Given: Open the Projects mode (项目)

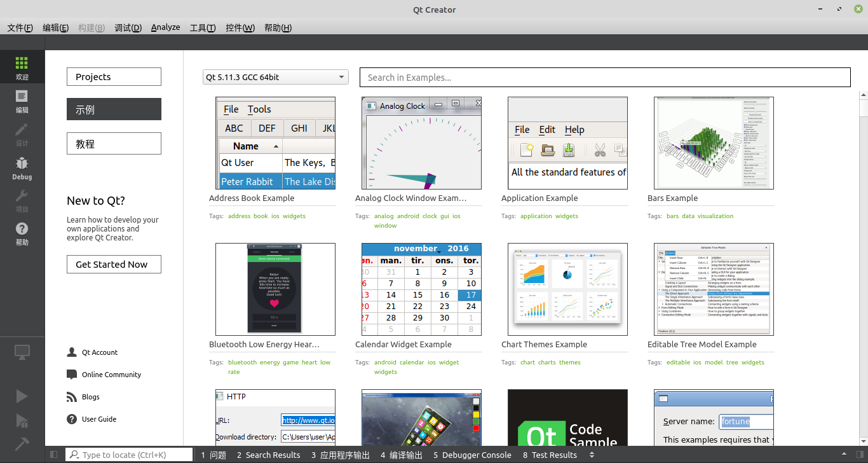Looking at the screenshot, I should [x=22, y=201].
